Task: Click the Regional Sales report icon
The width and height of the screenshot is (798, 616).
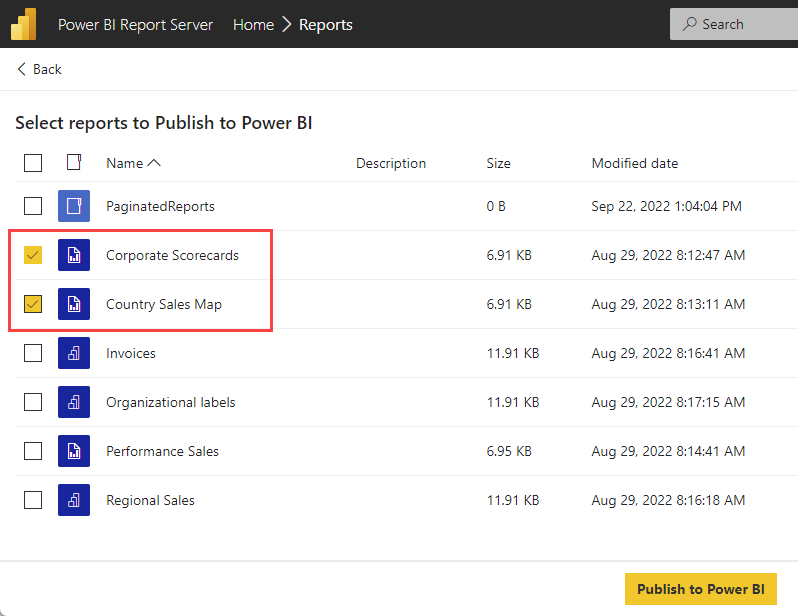Action: (x=74, y=500)
